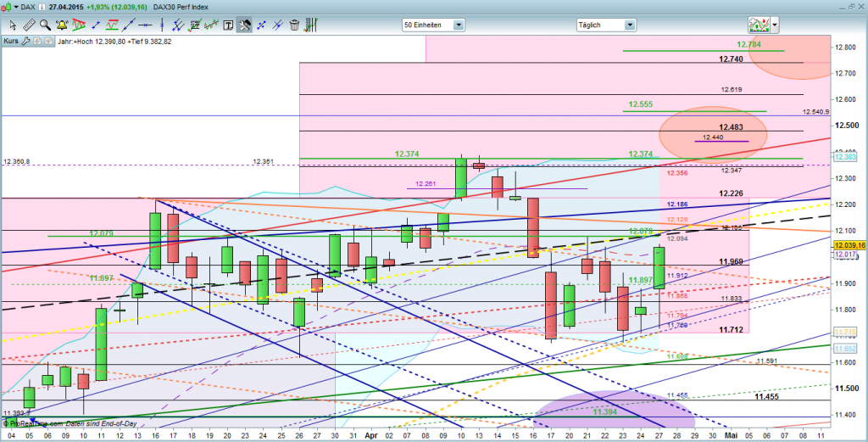This screenshot has height=442, width=868.
Task: Click the DAX symbol name in title bar
Action: [x=28, y=7]
